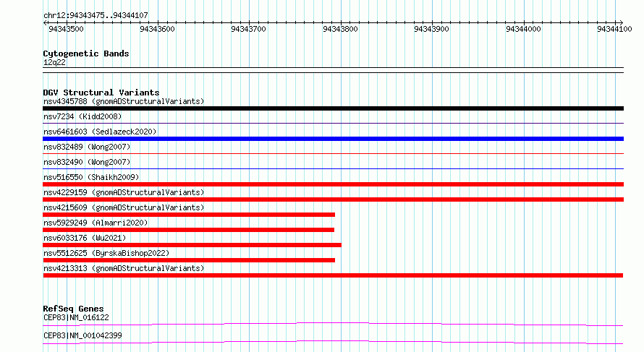Click the red nsv4213313 variant bar
Viewport: 644px width, 352px height.
(333, 275)
